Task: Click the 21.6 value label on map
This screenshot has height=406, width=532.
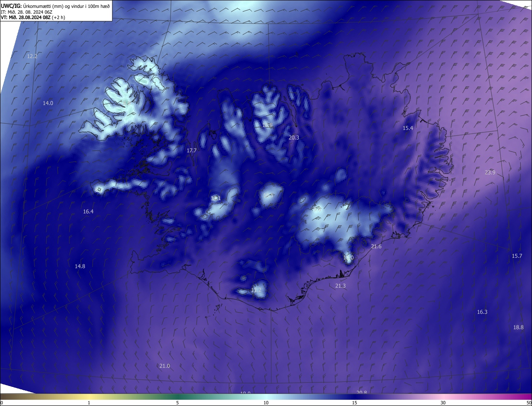Action: tap(376, 246)
